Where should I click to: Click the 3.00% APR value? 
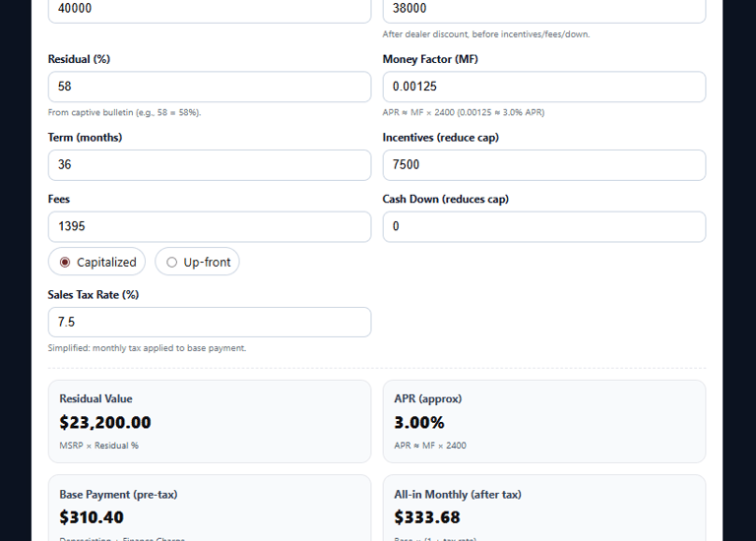pos(419,423)
